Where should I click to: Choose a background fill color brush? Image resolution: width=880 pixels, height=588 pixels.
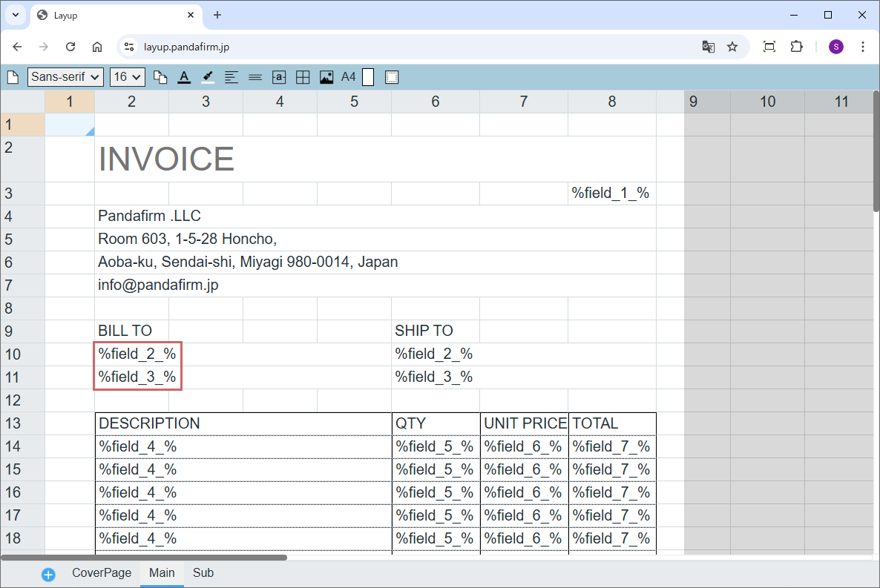pyautogui.click(x=208, y=77)
